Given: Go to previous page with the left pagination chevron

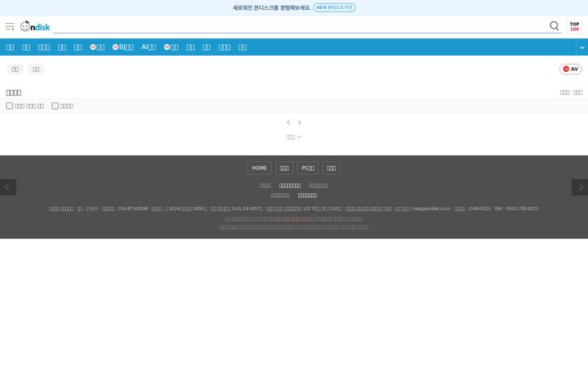Looking at the screenshot, I should coord(288,123).
